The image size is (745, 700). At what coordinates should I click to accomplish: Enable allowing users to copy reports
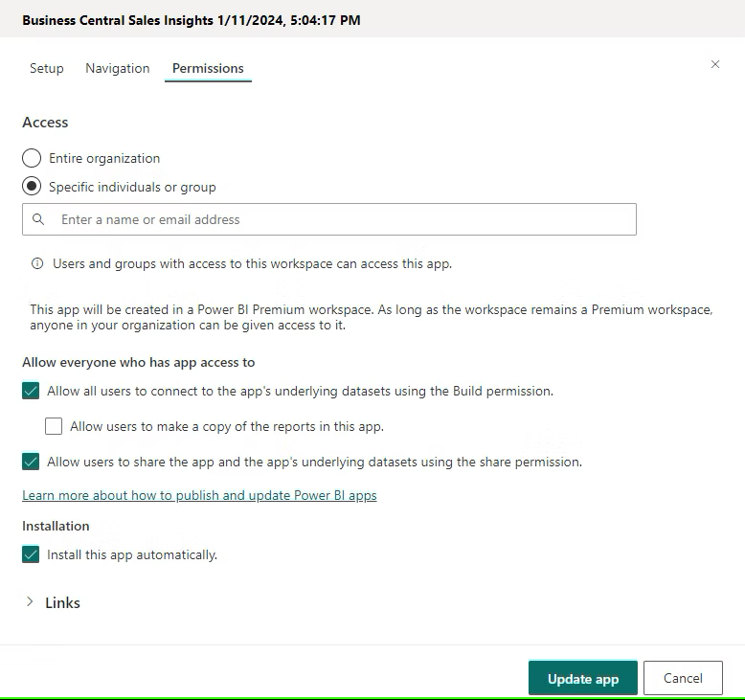[x=54, y=426]
